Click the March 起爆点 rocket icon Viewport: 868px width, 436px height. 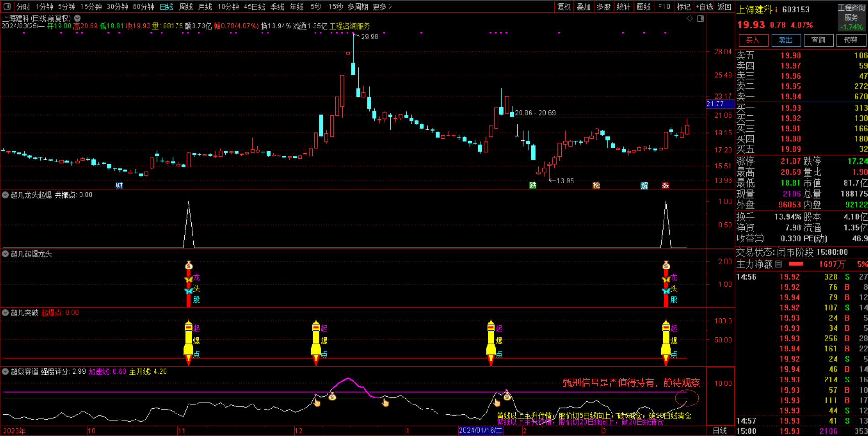point(666,342)
